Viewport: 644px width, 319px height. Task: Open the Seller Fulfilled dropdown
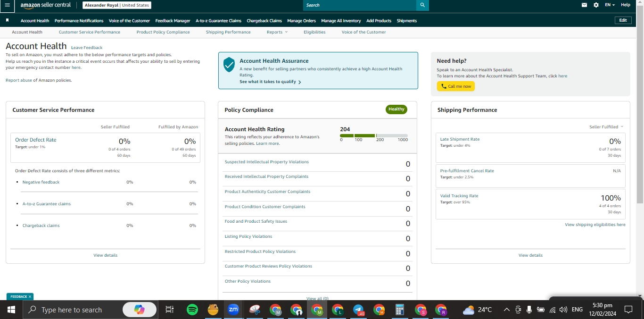[606, 126]
